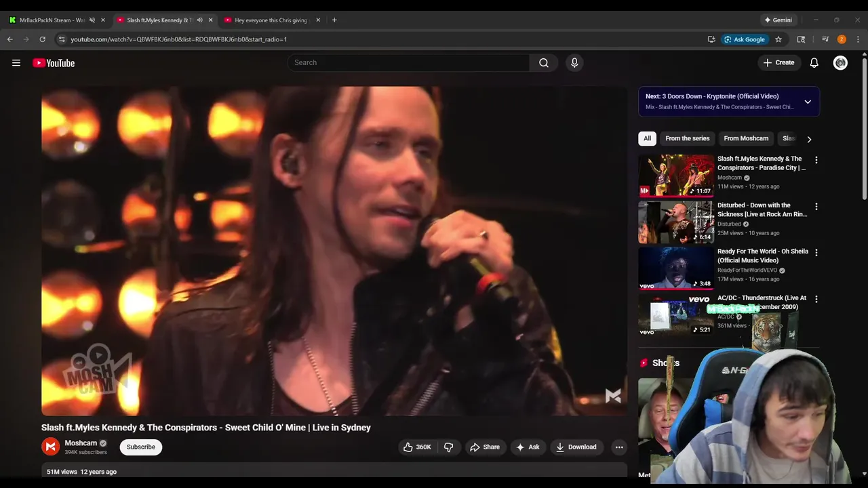Open options for Paradise City video
The width and height of the screenshot is (868, 488).
click(x=816, y=160)
